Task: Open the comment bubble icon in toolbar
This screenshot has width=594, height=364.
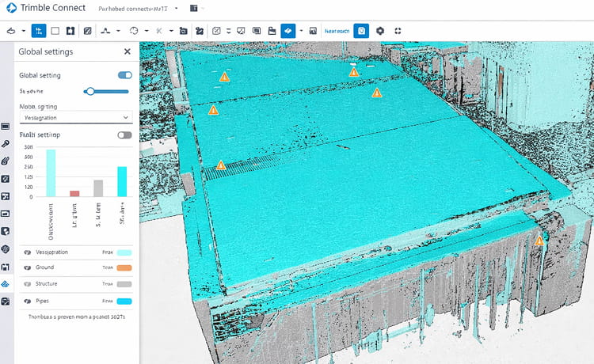Action: pyautogui.click(x=257, y=31)
